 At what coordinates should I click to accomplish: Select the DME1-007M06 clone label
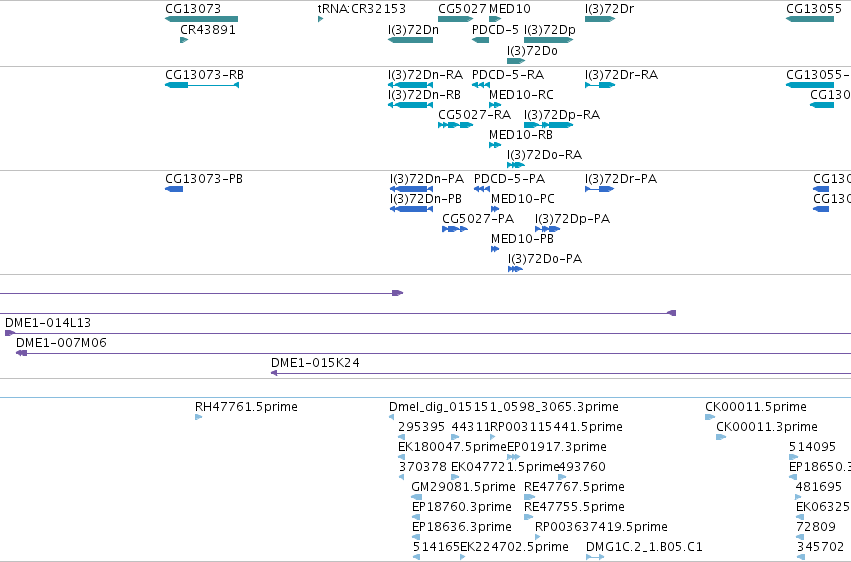pyautogui.click(x=61, y=343)
